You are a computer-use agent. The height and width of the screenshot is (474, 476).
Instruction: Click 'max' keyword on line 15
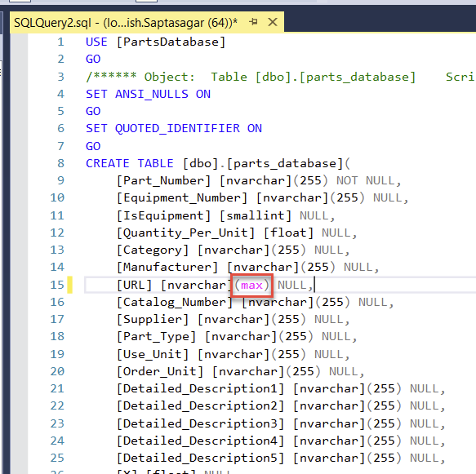(251, 286)
